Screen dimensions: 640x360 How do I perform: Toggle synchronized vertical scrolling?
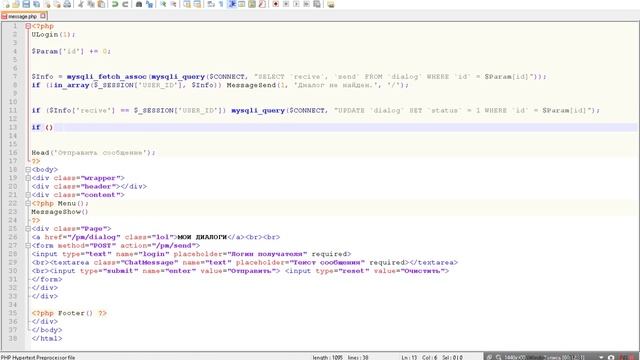[x=187, y=4]
